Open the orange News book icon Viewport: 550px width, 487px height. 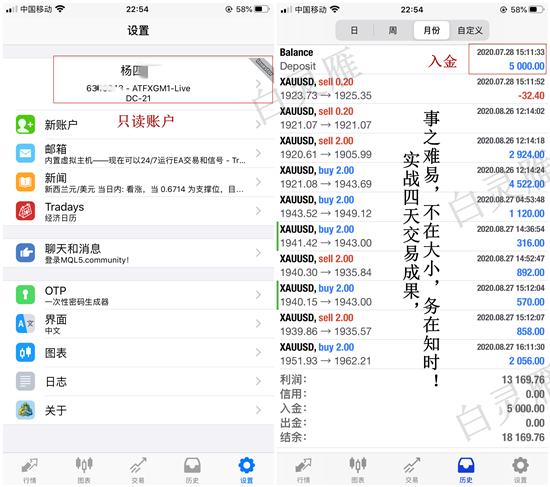pos(25,182)
